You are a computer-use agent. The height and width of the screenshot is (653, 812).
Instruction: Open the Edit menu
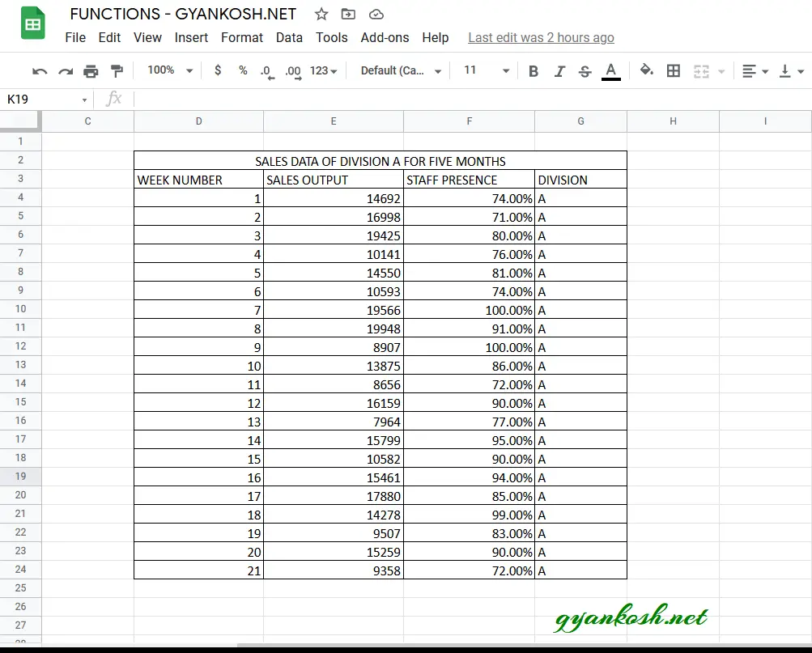click(109, 37)
